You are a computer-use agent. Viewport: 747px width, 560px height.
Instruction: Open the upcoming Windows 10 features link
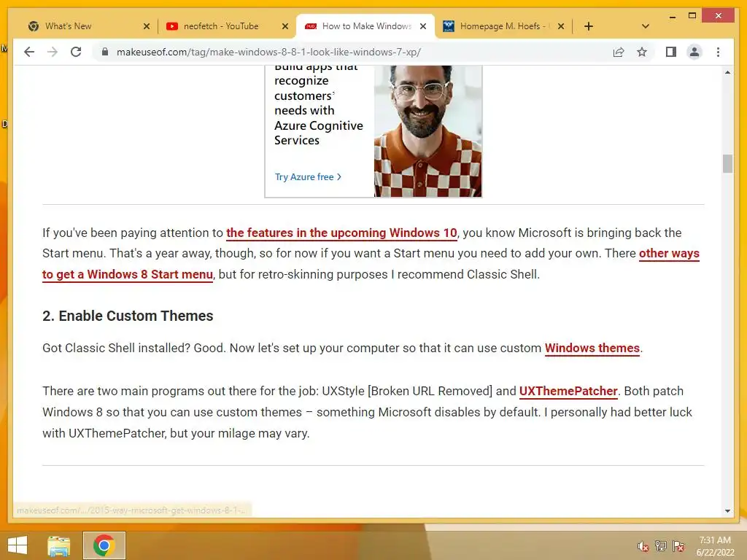point(341,233)
